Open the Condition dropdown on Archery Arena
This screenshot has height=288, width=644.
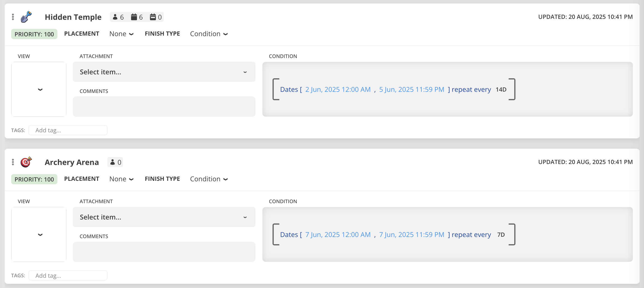click(x=209, y=179)
